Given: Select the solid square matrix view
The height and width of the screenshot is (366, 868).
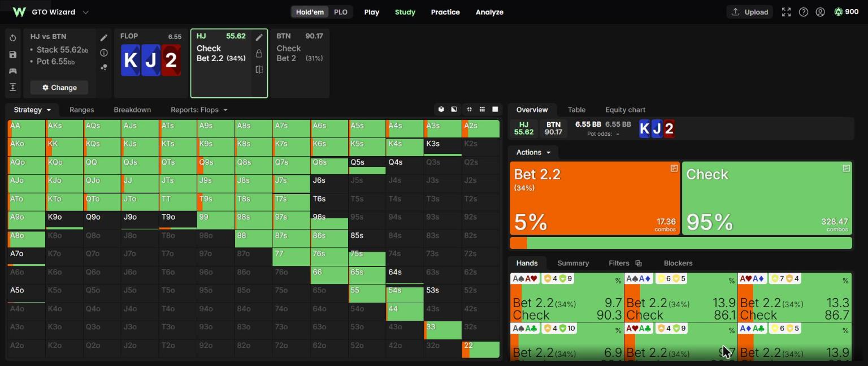Looking at the screenshot, I should (496, 109).
